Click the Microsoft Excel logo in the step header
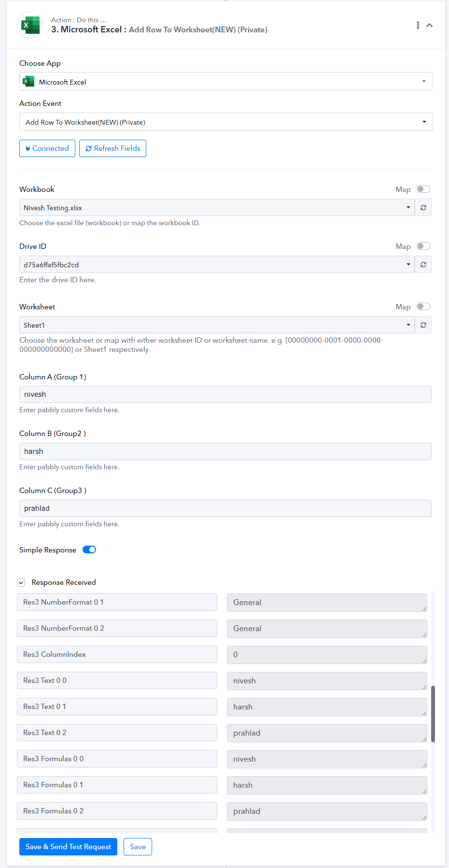 click(30, 25)
